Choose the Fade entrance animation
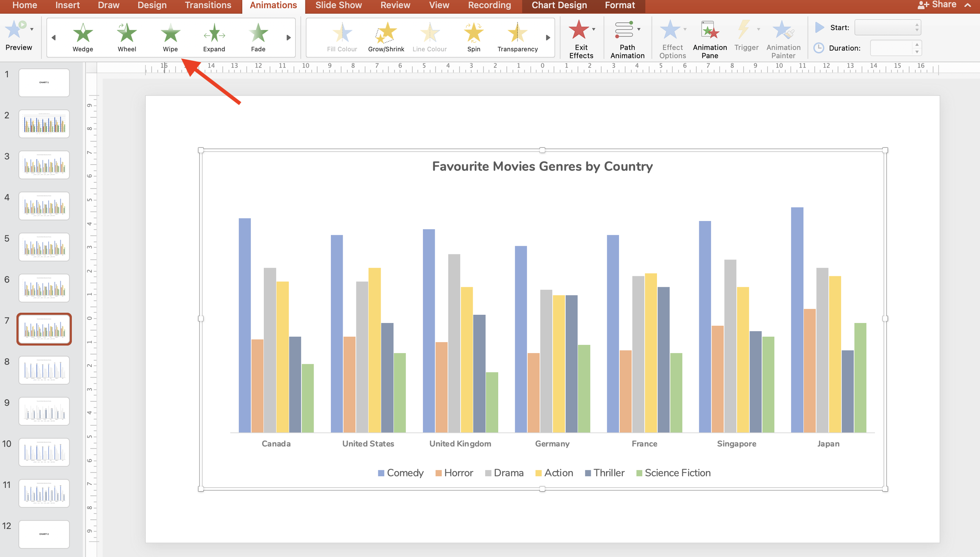 [258, 37]
